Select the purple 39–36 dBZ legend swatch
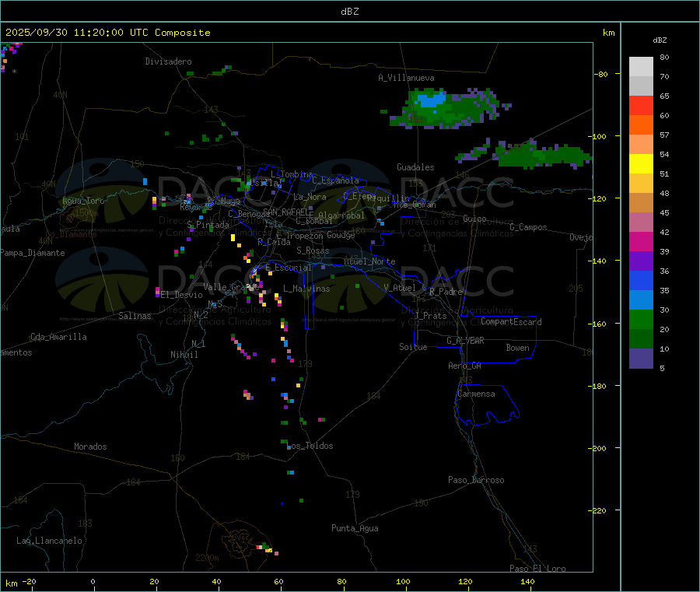This screenshot has height=592, width=700. click(641, 261)
